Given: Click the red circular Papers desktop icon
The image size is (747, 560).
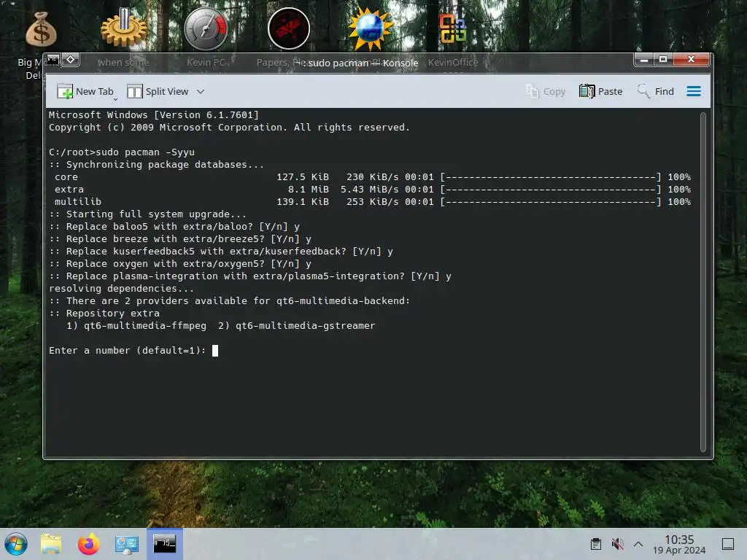Looking at the screenshot, I should (x=289, y=28).
